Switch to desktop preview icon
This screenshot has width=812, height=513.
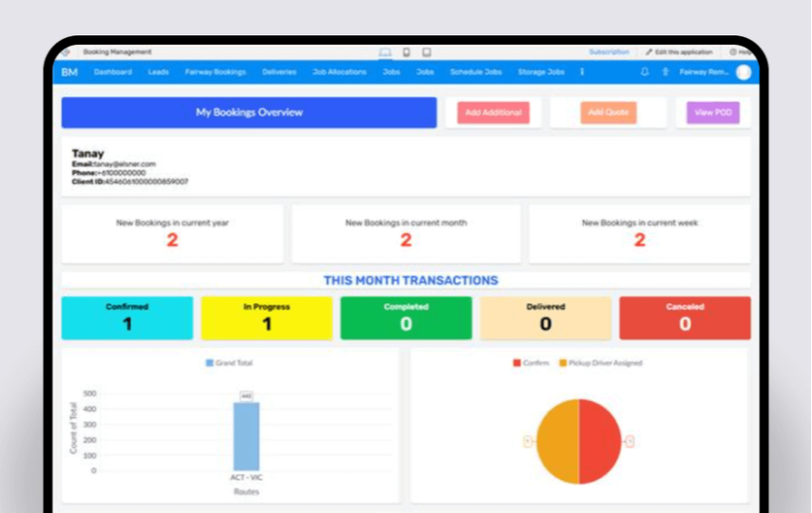385,52
